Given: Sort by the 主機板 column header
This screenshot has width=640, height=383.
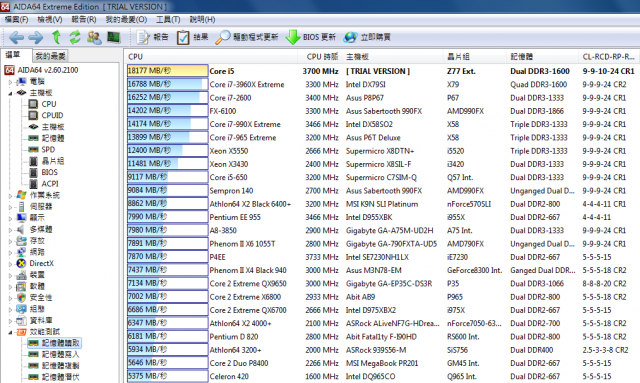Looking at the screenshot, I should tap(392, 57).
